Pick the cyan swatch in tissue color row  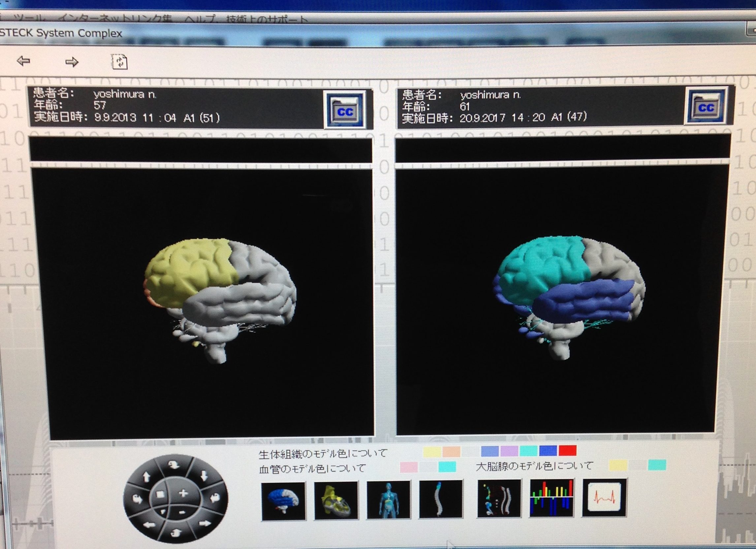coord(529,451)
